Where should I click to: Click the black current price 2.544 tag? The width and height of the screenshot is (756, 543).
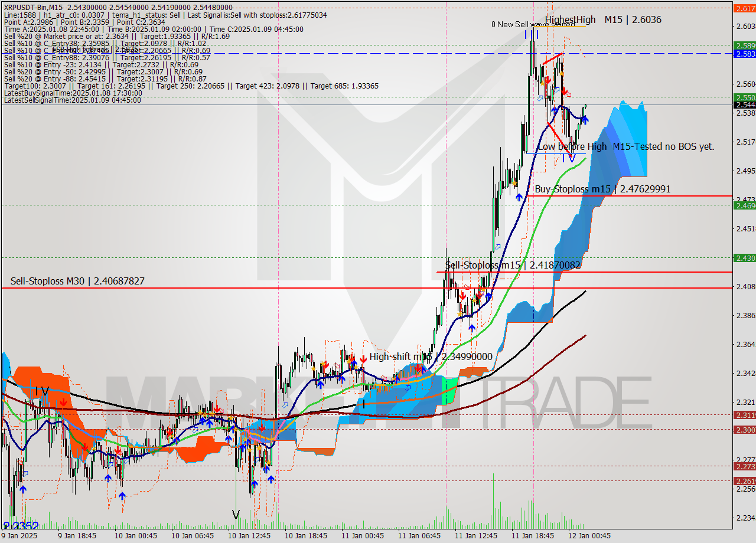coord(744,105)
